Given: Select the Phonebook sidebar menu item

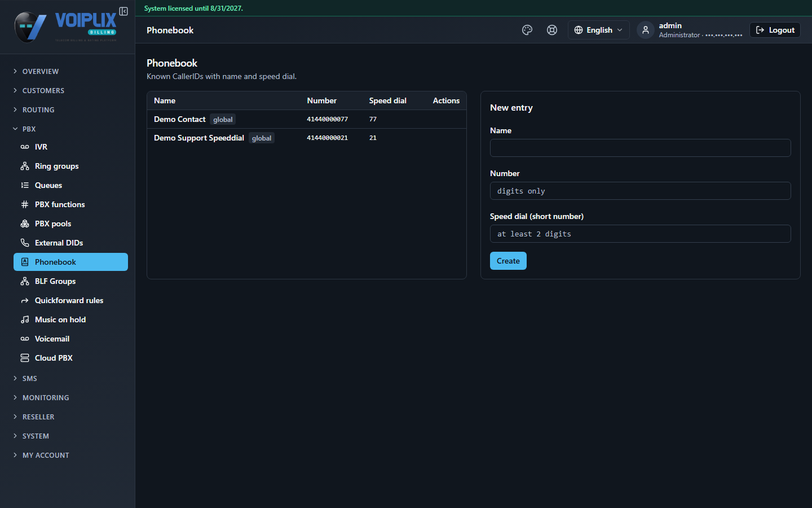Looking at the screenshot, I should coord(70,262).
